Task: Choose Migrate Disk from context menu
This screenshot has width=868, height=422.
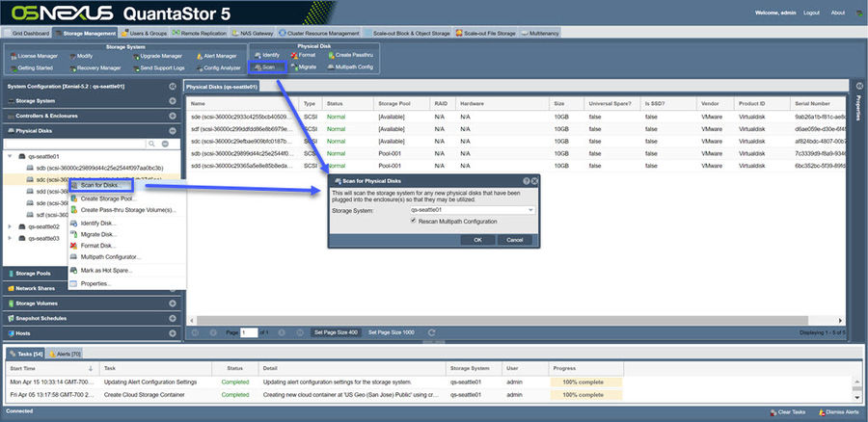Action: coord(98,234)
